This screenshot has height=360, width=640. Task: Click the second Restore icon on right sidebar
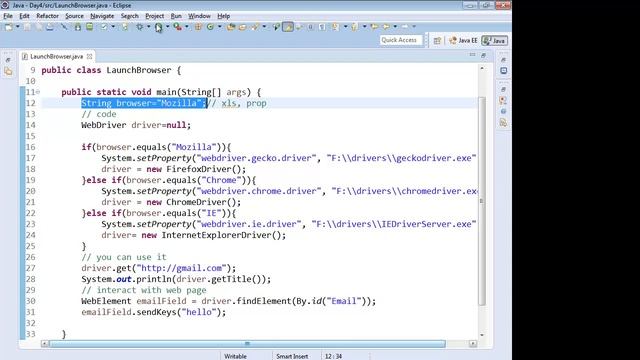tap(503, 89)
